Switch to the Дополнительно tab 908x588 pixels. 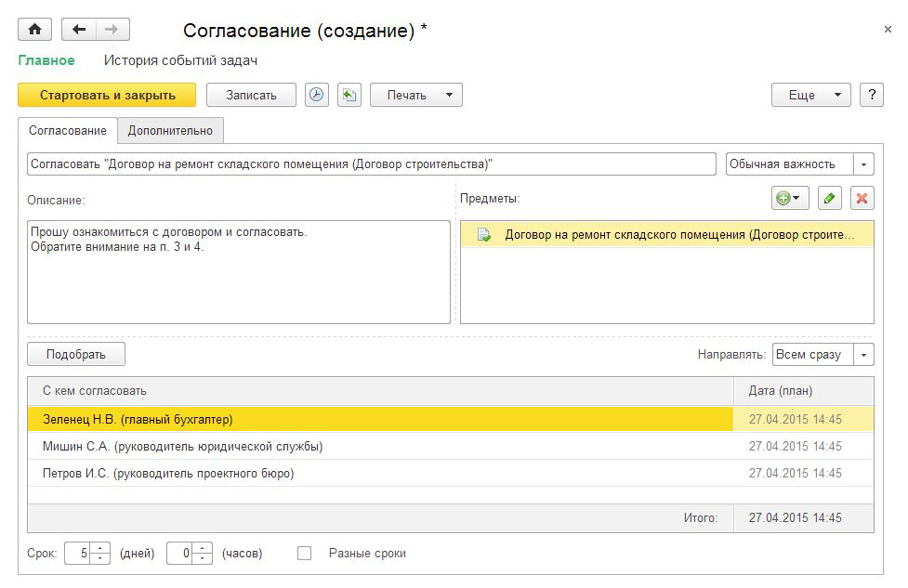[x=170, y=131]
